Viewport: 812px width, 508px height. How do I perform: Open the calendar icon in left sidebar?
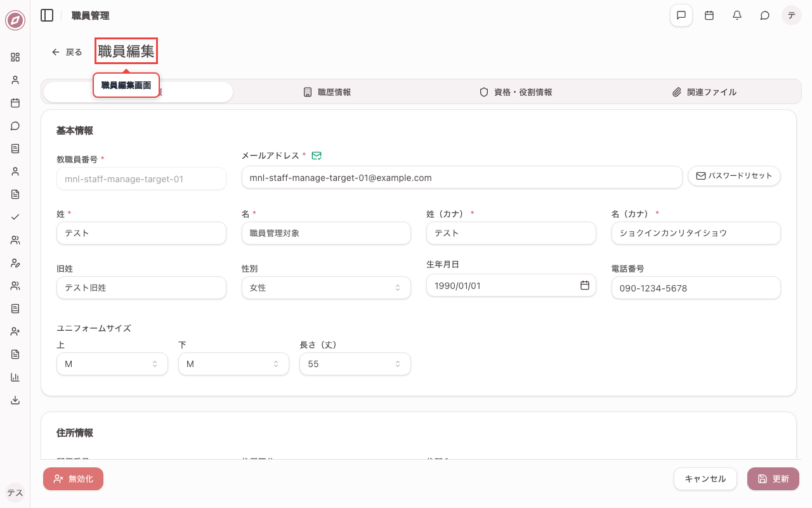point(15,103)
